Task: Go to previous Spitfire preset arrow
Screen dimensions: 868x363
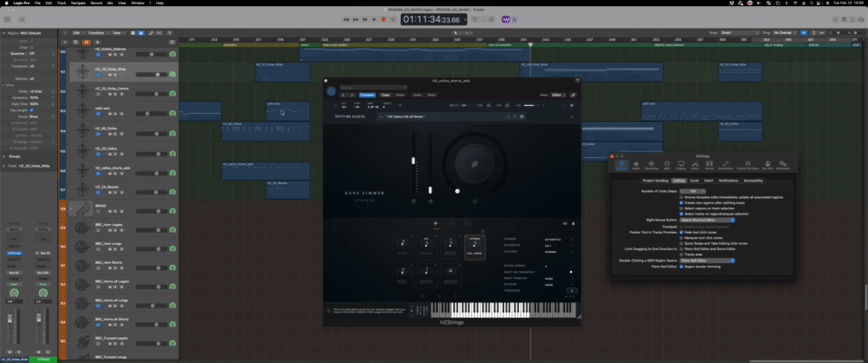Action: pos(508,116)
